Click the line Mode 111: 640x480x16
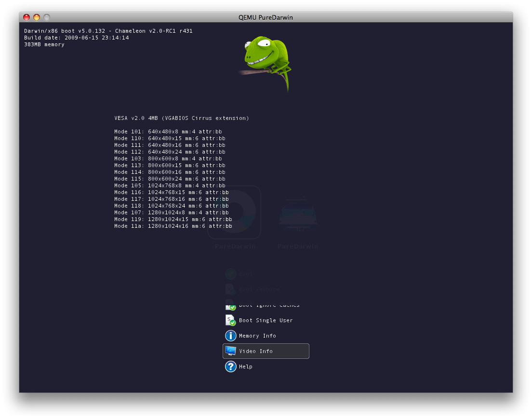The width and height of the screenshot is (532, 419). coord(170,145)
